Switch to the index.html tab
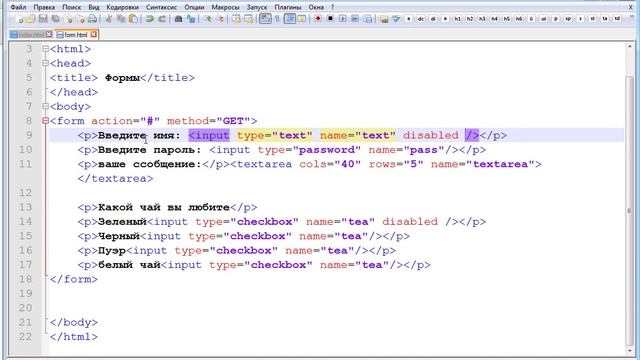This screenshot has width=640, height=360. 31,35
